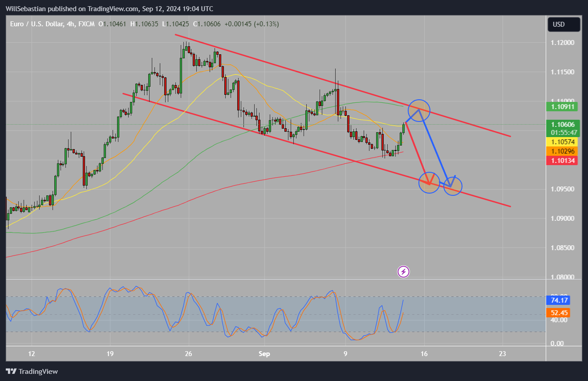Click the orange 1.10296 moving average label
Viewport: 588px width, 381px height.
tap(562, 151)
